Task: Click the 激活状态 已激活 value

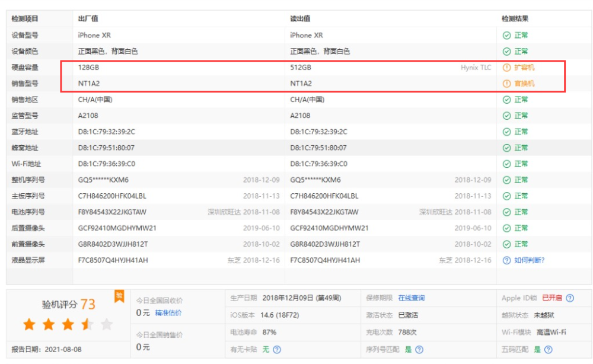Action: (408, 315)
